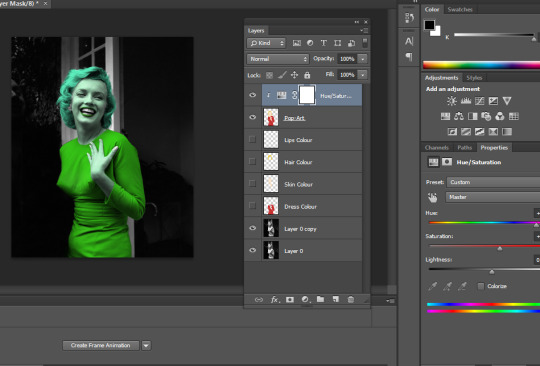Select the adjustment layer filter icon

point(310,43)
